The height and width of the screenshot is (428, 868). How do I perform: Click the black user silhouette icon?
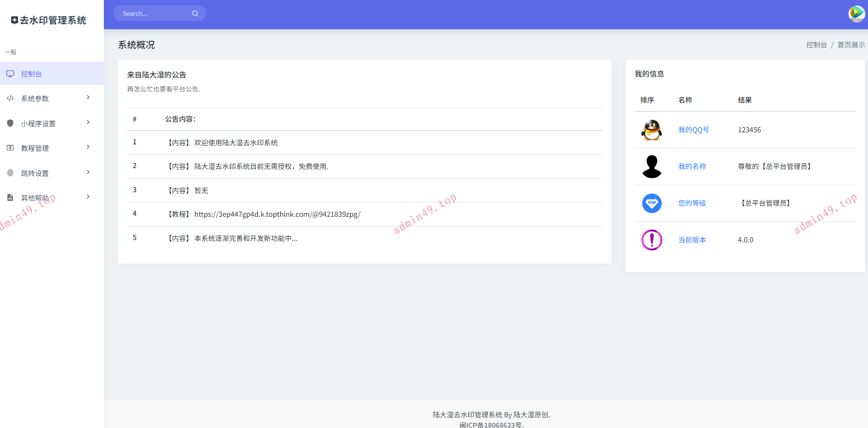coord(651,167)
